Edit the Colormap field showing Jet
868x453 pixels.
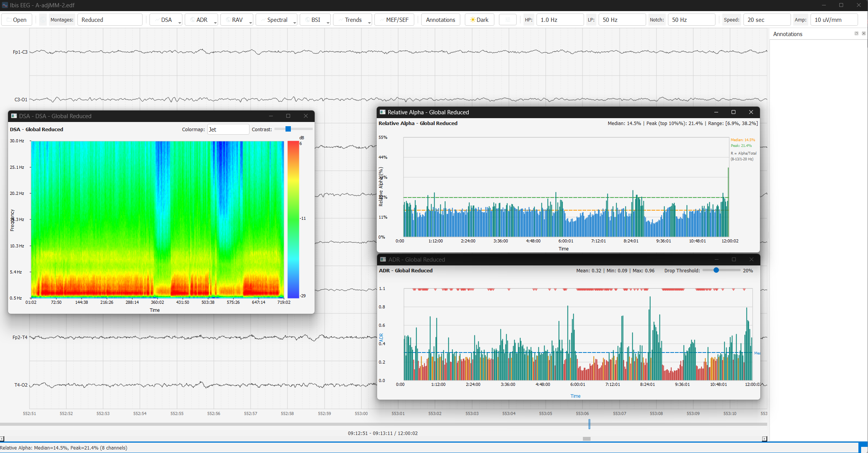coord(228,129)
